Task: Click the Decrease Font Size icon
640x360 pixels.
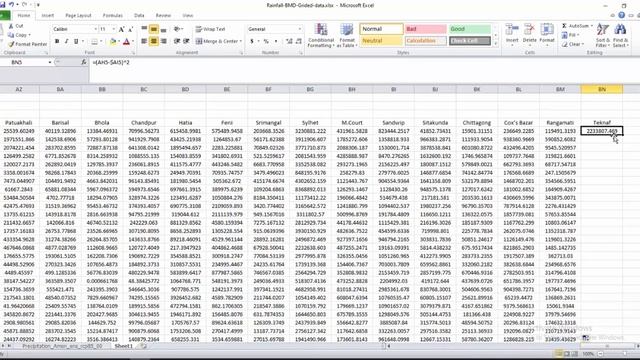Action: [130, 29]
